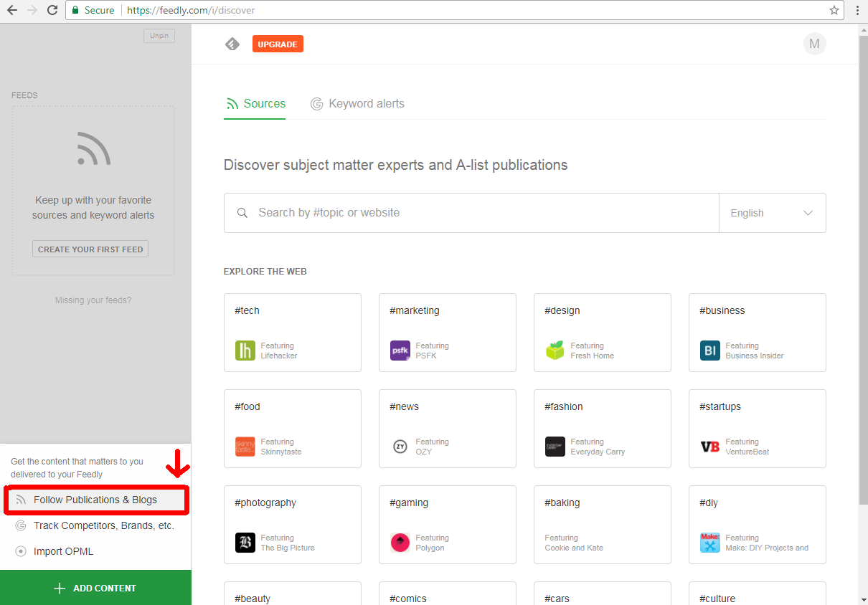The height and width of the screenshot is (605, 868).
Task: Click the plus icon on Add Content
Action: [x=60, y=589]
